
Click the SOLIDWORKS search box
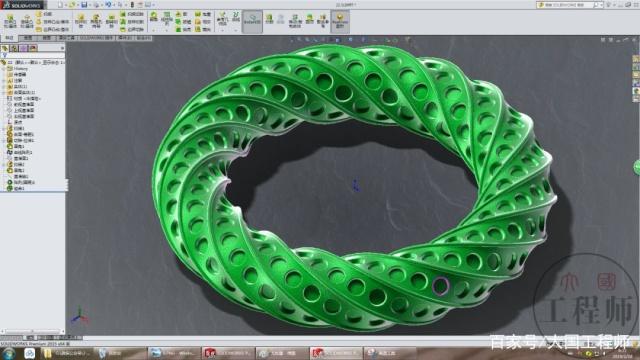pos(569,5)
